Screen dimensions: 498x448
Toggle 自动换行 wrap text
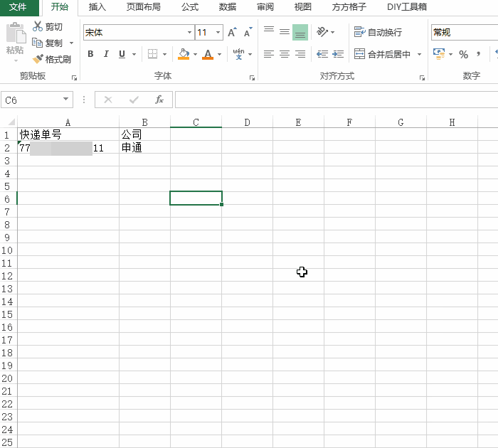click(378, 32)
